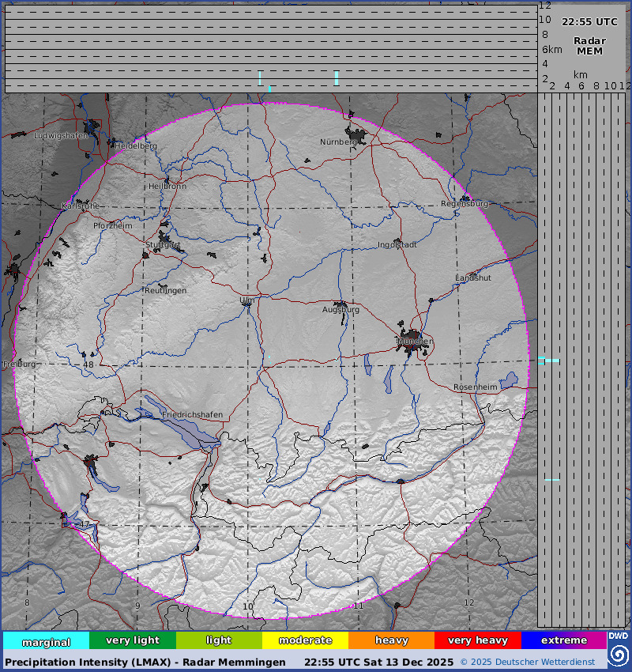Image resolution: width=632 pixels, height=672 pixels.
Task: Click the yellow moderate legend swatch
Action: [305, 640]
